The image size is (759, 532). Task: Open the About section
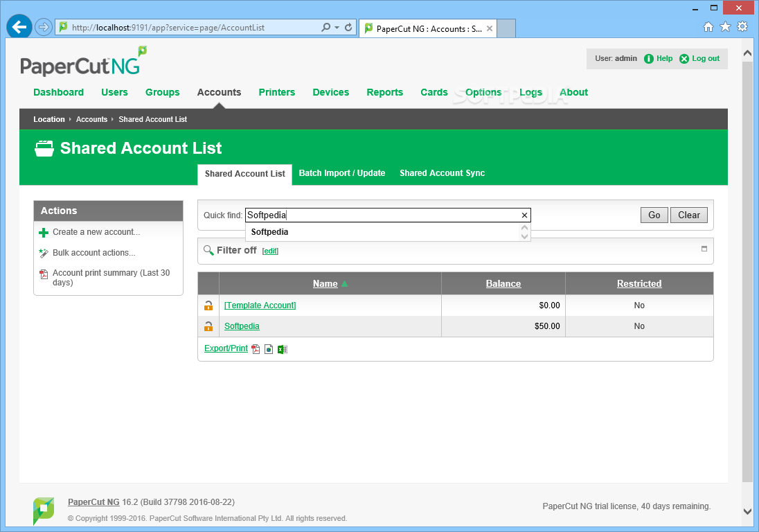pyautogui.click(x=573, y=92)
